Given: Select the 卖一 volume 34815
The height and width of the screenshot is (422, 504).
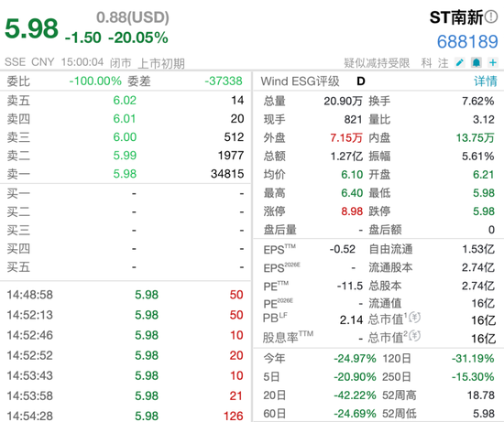Looking at the screenshot, I should (227, 174).
